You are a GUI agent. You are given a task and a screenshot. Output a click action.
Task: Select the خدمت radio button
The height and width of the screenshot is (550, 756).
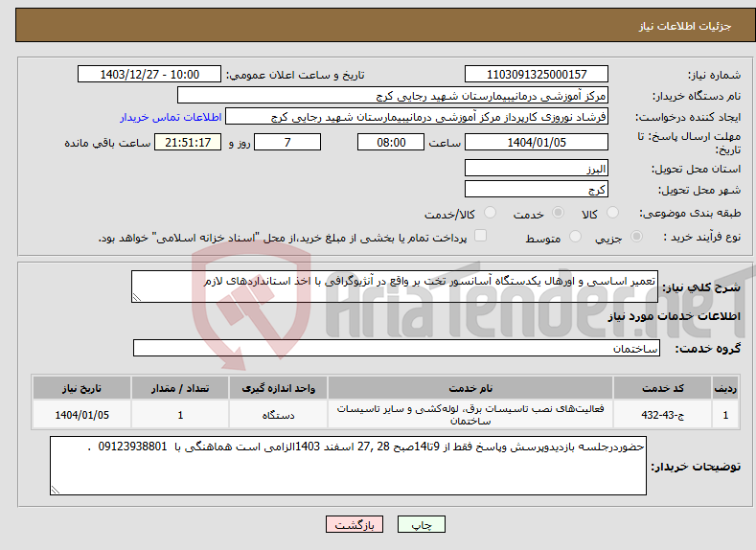coord(558,213)
